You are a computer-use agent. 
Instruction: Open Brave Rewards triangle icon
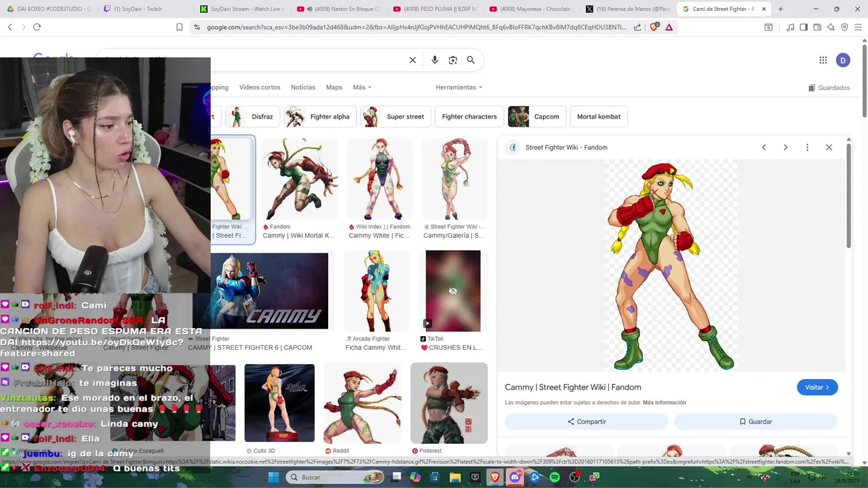pyautogui.click(x=669, y=27)
